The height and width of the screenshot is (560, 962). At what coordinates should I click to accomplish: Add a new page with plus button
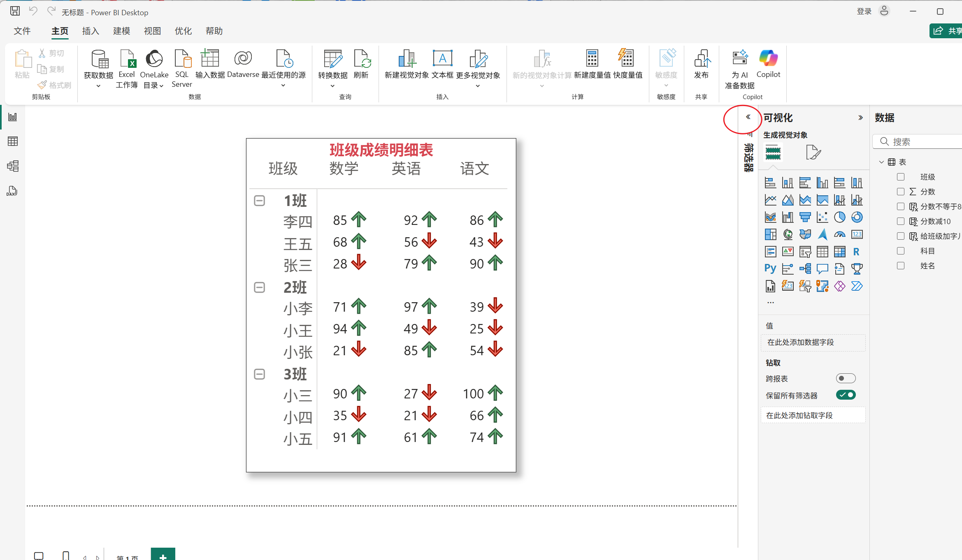tap(163, 555)
